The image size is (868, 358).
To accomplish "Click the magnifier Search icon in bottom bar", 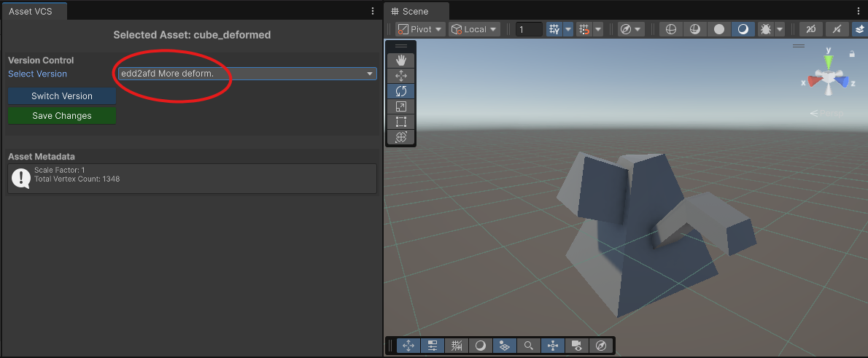I will point(529,346).
